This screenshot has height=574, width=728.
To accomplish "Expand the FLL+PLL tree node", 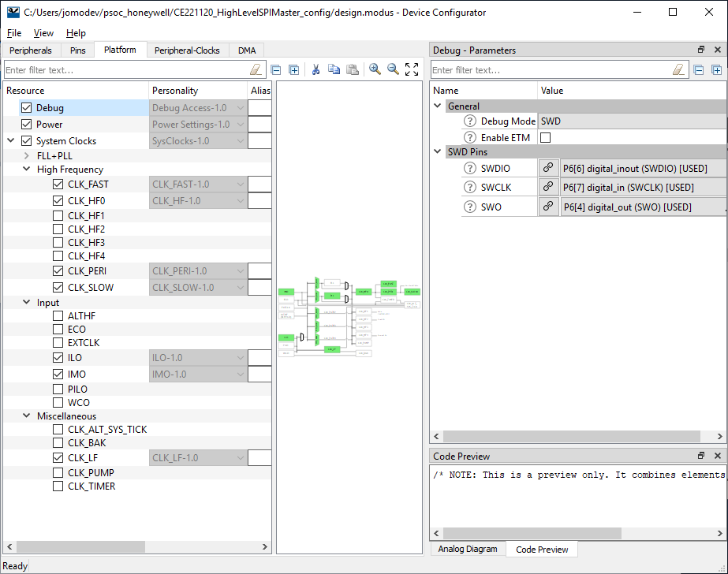I will click(x=26, y=156).
